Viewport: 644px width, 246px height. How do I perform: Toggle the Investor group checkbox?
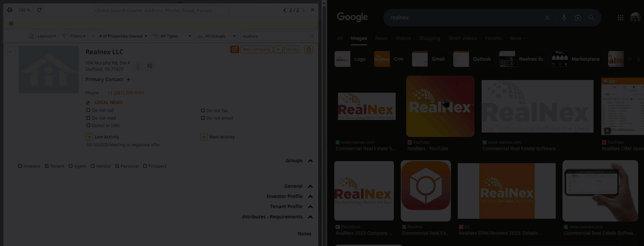[20, 166]
